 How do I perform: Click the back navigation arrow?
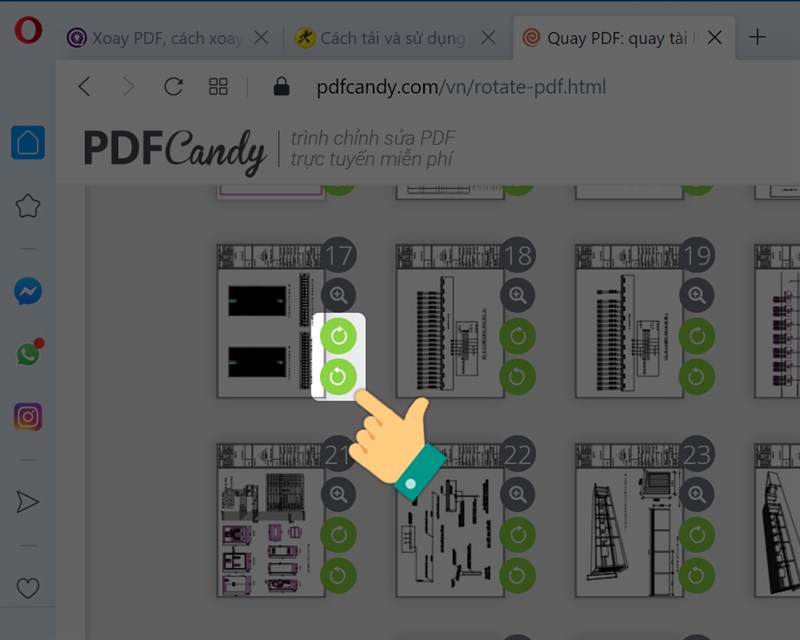pos(84,86)
